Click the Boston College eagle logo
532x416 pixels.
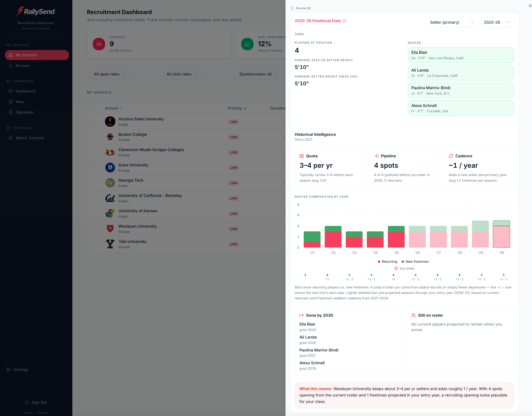[110, 137]
